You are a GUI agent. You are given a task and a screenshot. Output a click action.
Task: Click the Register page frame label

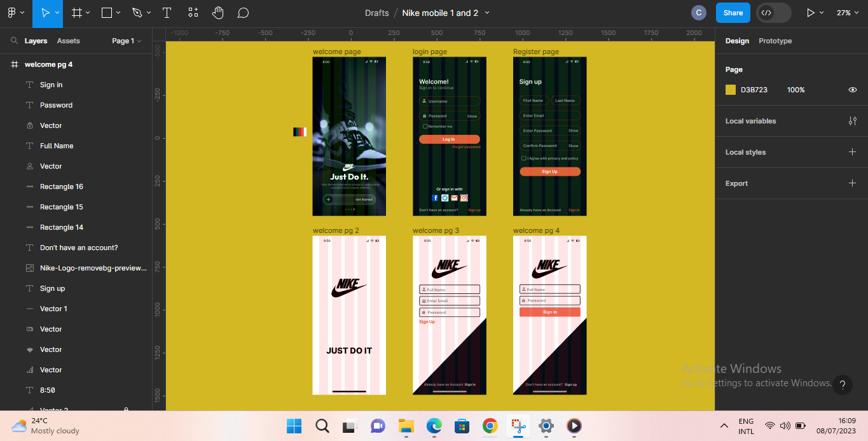[x=536, y=52]
